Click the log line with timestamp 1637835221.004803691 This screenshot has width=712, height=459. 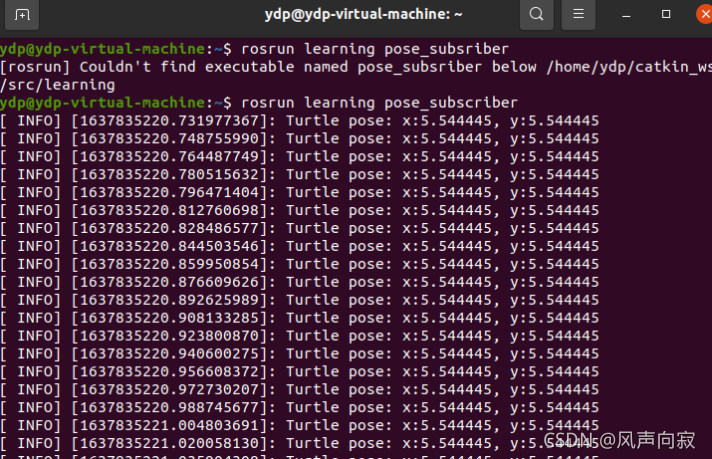(x=300, y=425)
